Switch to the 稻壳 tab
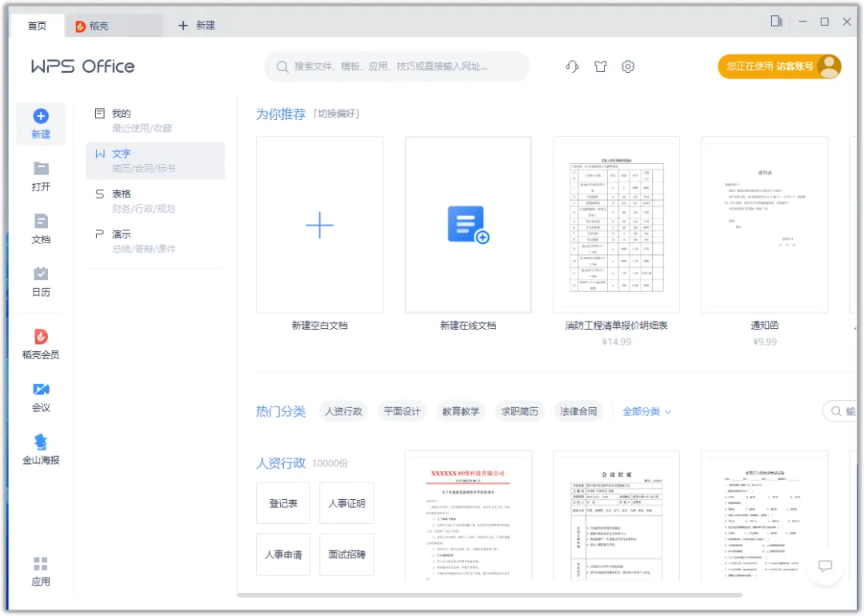Screen dimensions: 864x616 coord(114,26)
